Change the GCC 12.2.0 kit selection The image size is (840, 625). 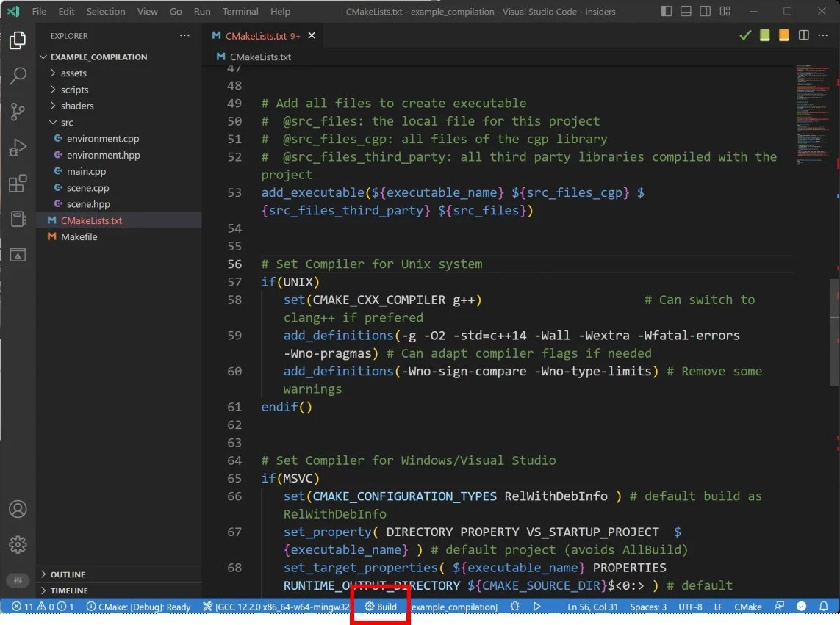(276, 606)
